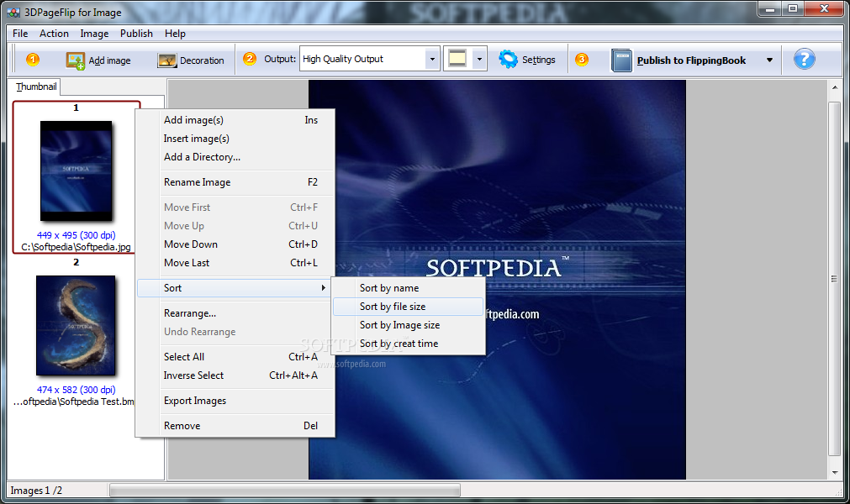
Task: Expand the Publish to FlippingBook dropdown arrow
Action: tap(769, 60)
